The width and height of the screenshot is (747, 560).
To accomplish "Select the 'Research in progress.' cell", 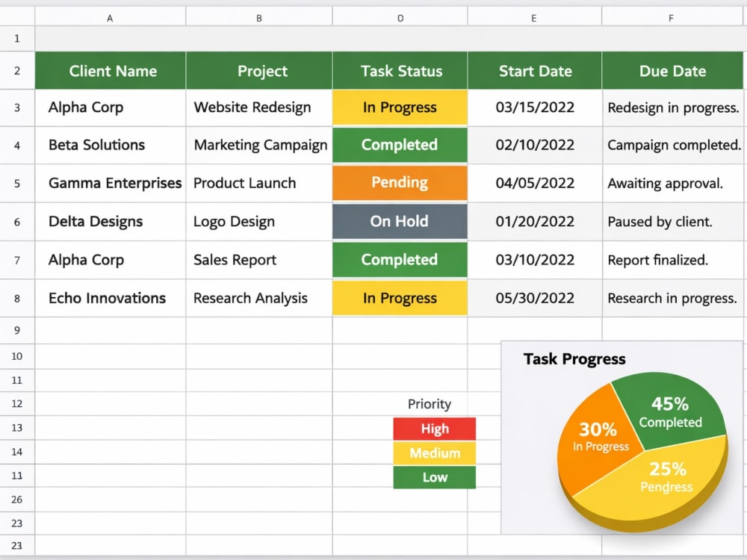I will pos(673,299).
